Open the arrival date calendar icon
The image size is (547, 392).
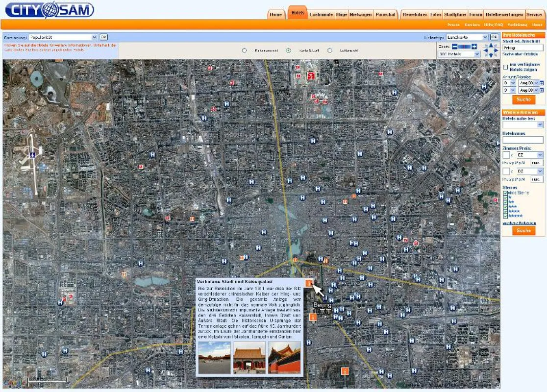[542, 83]
